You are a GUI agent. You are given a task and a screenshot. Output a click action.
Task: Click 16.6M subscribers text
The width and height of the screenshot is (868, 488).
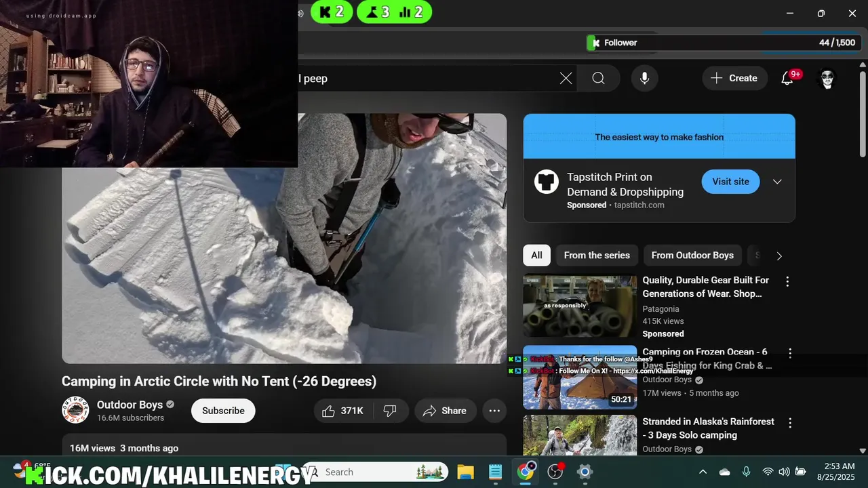130,418
